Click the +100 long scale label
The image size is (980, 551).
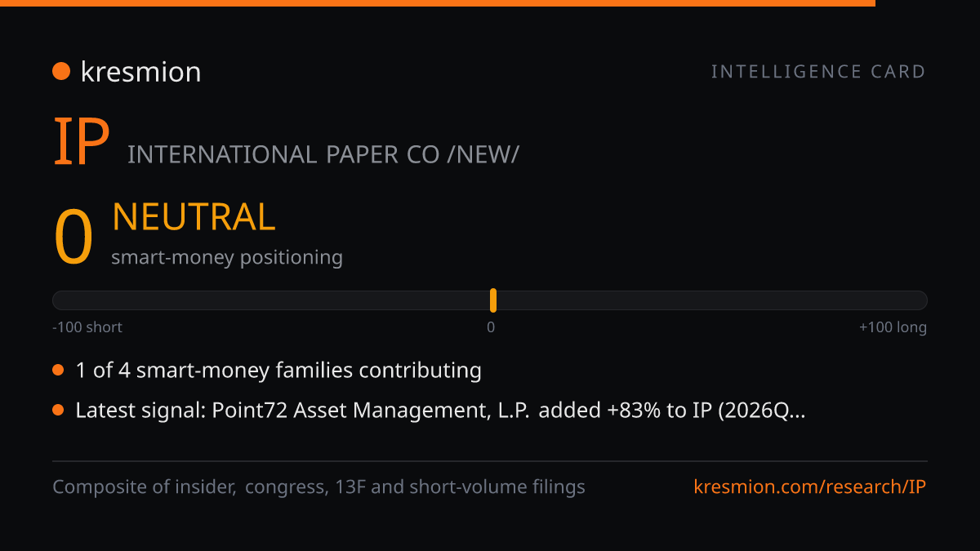point(893,327)
